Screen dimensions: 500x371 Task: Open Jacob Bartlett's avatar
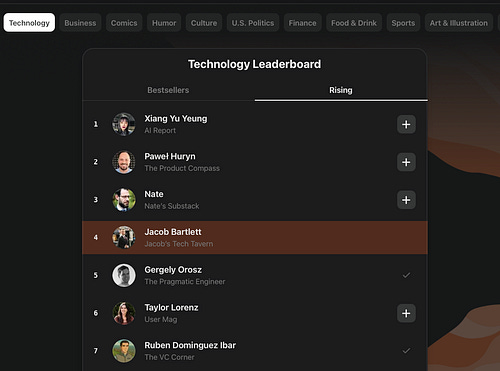point(124,237)
